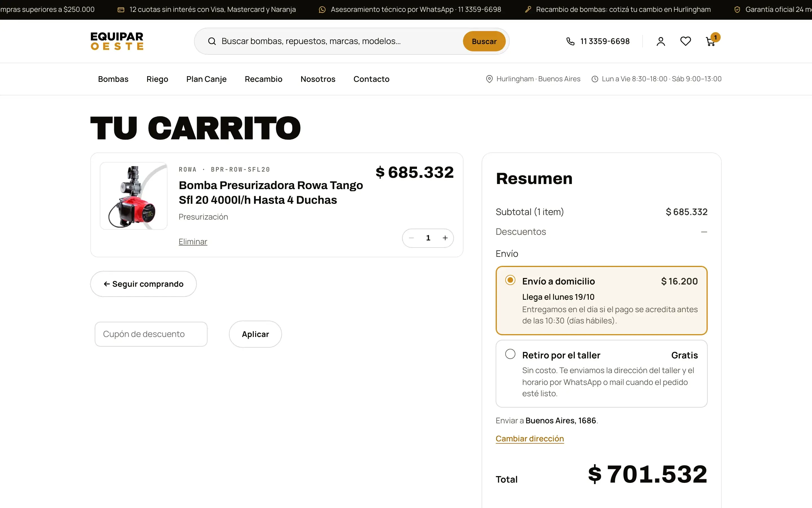The width and height of the screenshot is (812, 508).
Task: Click the phone icon next to 11 3359-6698
Action: 570,41
